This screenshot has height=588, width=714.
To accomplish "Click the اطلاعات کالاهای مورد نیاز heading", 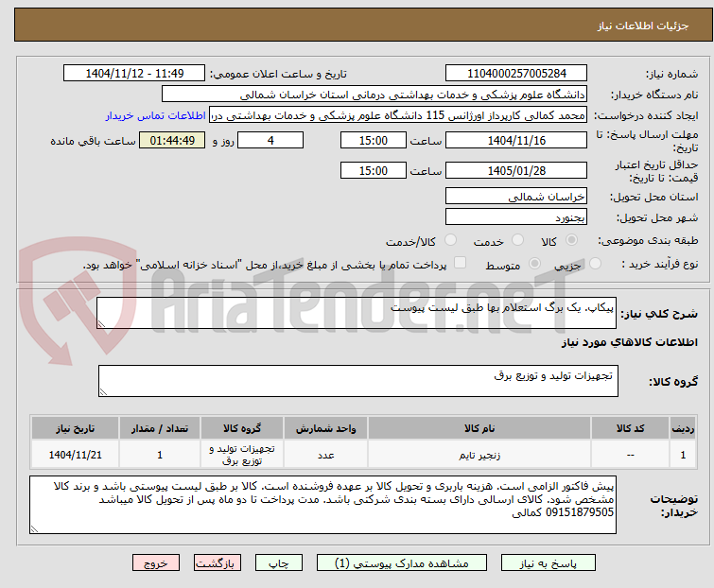I will coord(629,342).
